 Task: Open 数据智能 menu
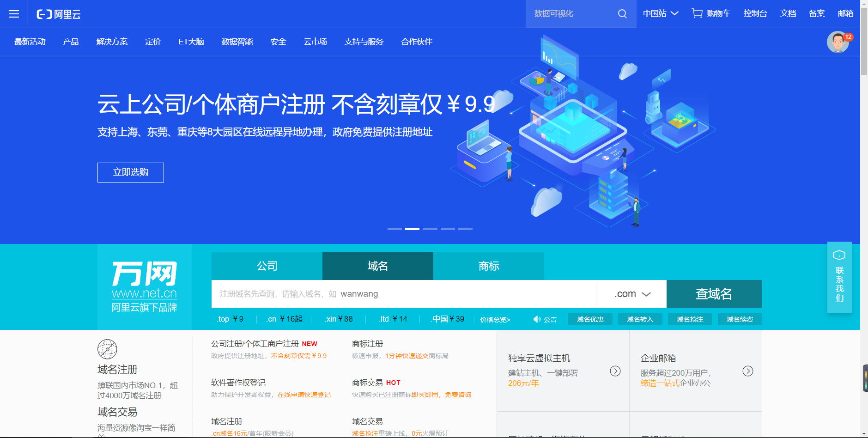(x=237, y=42)
